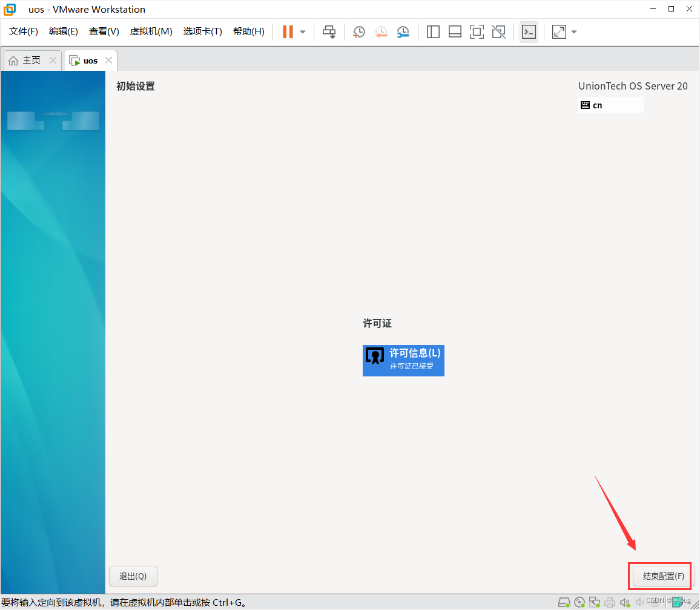700x610 pixels.
Task: Click the stretch guest display icon
Action: tap(559, 31)
